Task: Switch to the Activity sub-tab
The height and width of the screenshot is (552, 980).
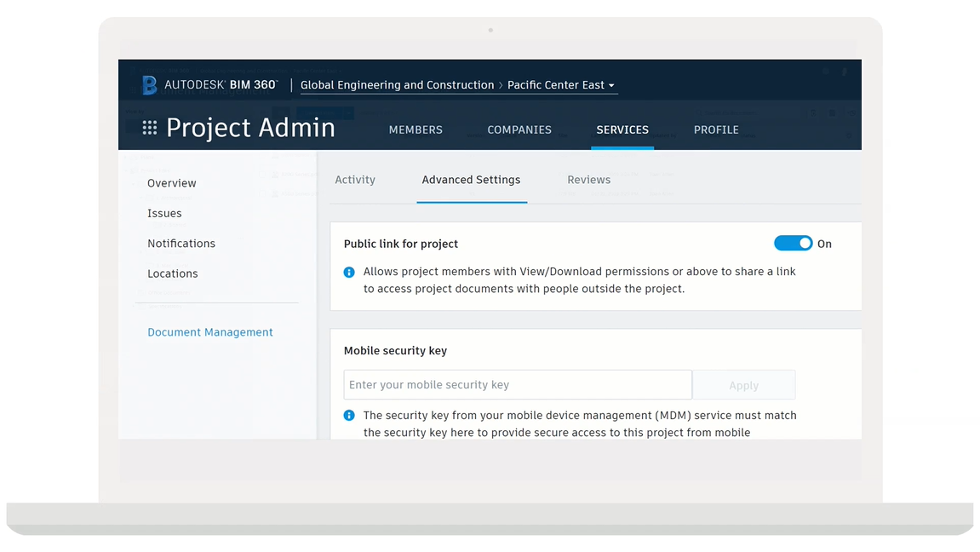Action: pos(355,180)
